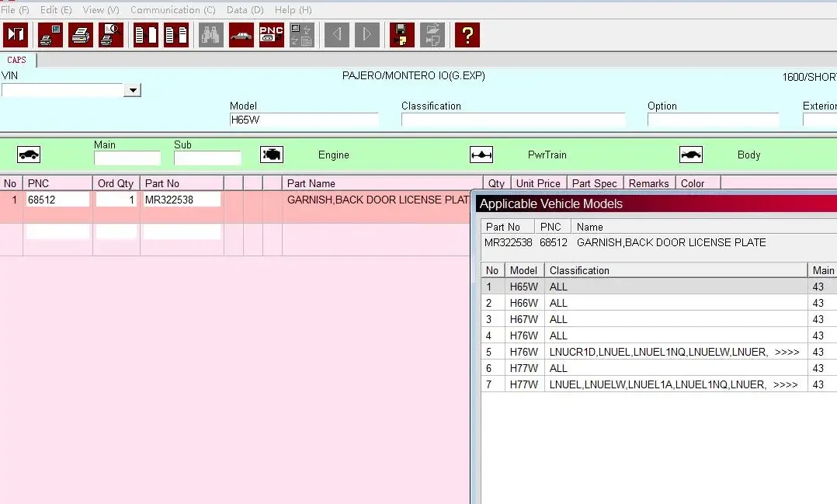Select row 2 model H66W
The width and height of the screenshot is (837, 504).
tap(658, 303)
